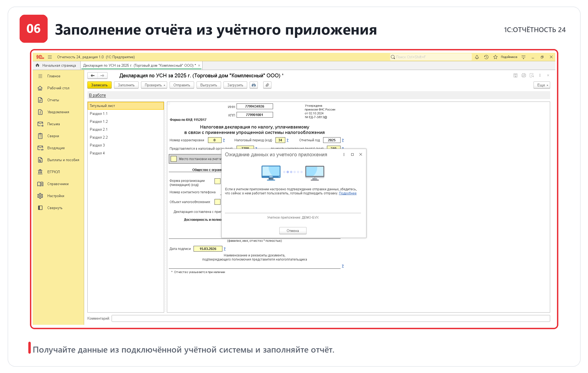This screenshot has height=373, width=588.
Task: Click the print icon in toolbar
Action: point(254,85)
